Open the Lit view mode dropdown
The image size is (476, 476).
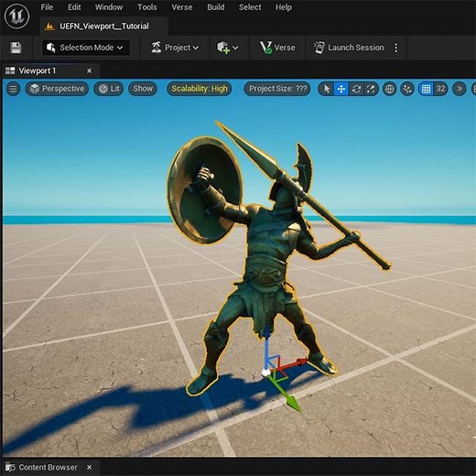109,89
